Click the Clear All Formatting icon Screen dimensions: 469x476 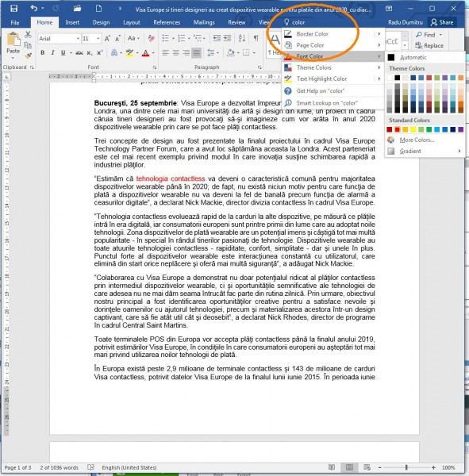click(x=151, y=38)
